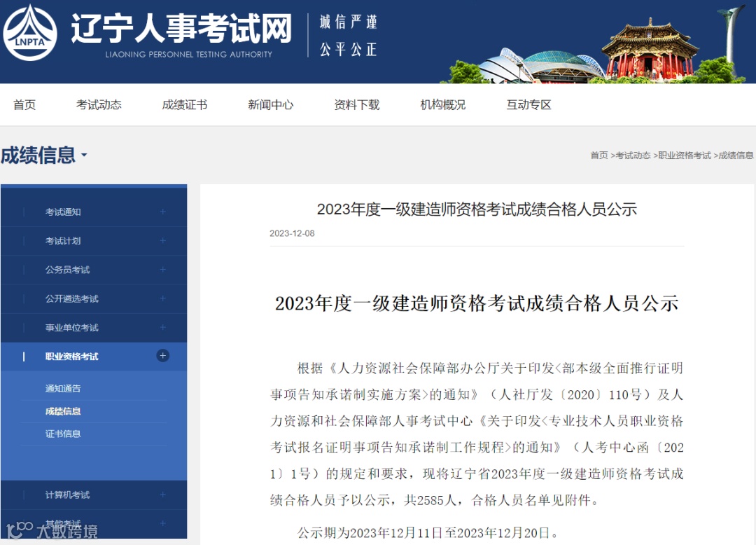This screenshot has width=756, height=545.
Task: Click 职业资格考试 in the breadcrumb trail
Action: pos(685,156)
